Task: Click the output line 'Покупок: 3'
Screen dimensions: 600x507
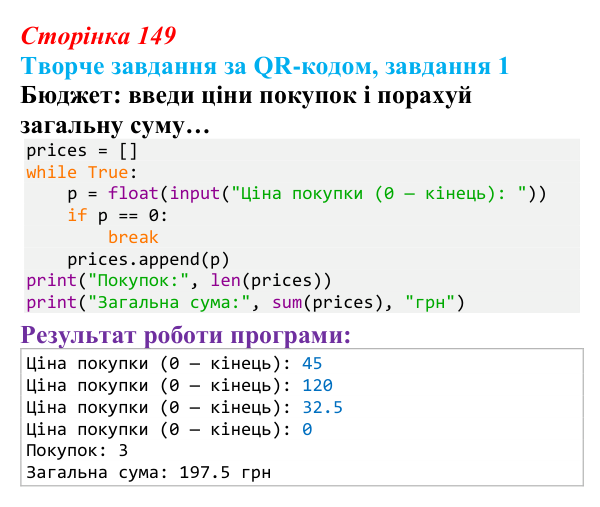Action: point(77,451)
